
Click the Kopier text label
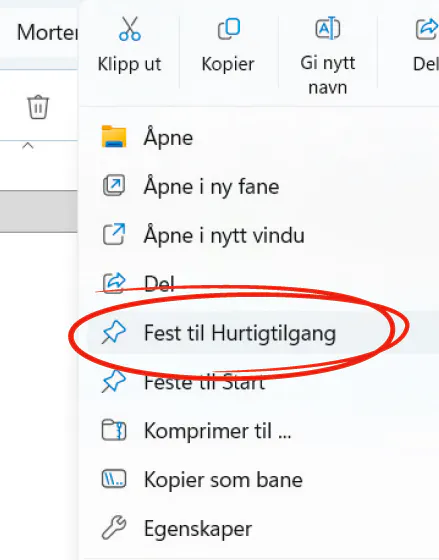(228, 64)
